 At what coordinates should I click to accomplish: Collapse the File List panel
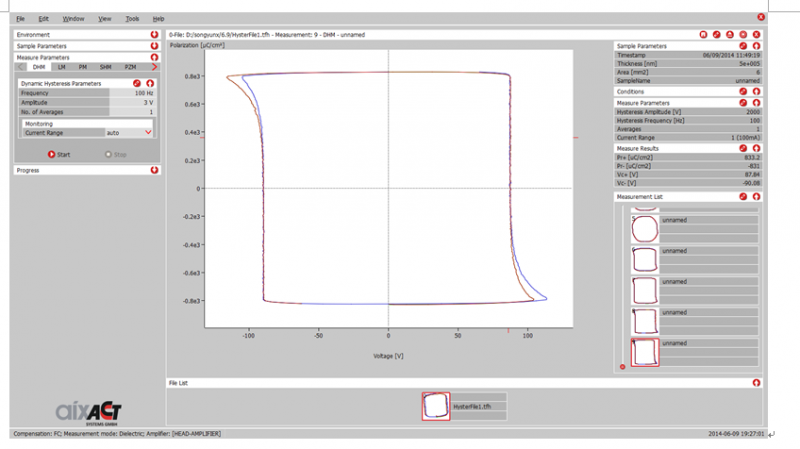[x=756, y=383]
